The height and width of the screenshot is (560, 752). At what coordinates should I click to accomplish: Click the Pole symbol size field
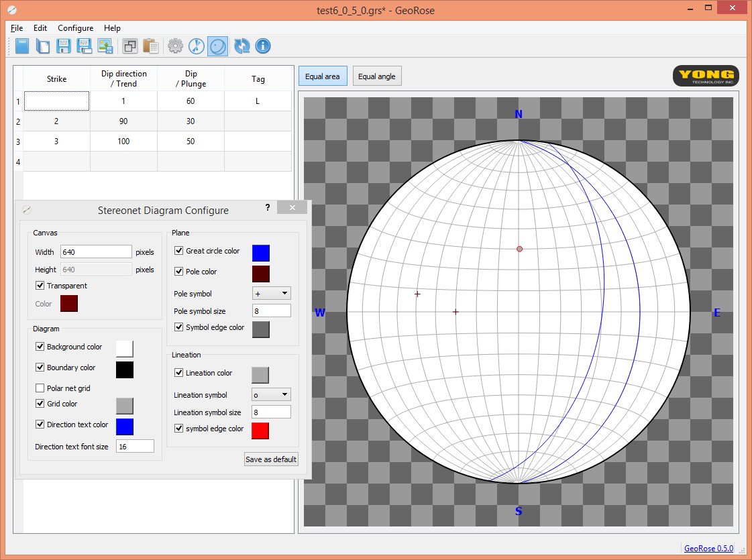pos(272,311)
